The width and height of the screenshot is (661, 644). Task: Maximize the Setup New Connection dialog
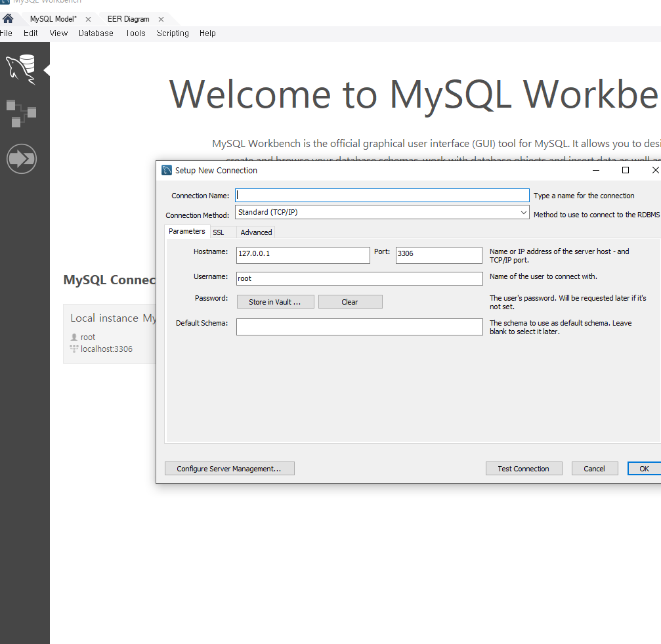[626, 170]
